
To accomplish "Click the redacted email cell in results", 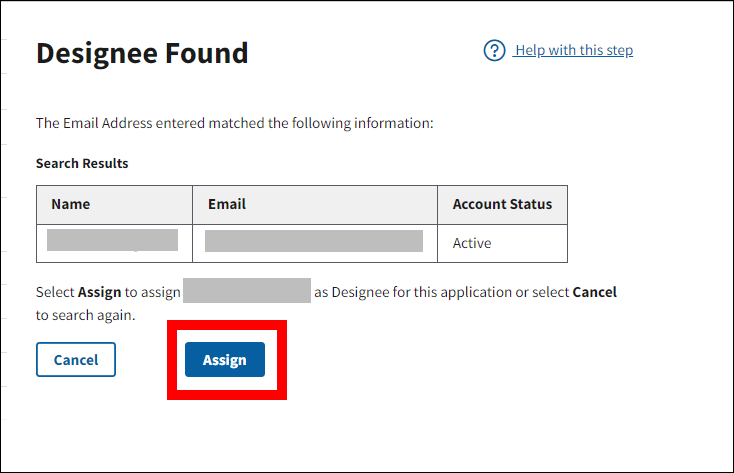I will pos(314,241).
